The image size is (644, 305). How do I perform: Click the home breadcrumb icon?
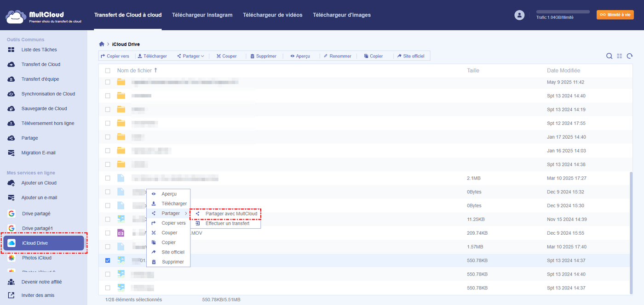tap(102, 44)
